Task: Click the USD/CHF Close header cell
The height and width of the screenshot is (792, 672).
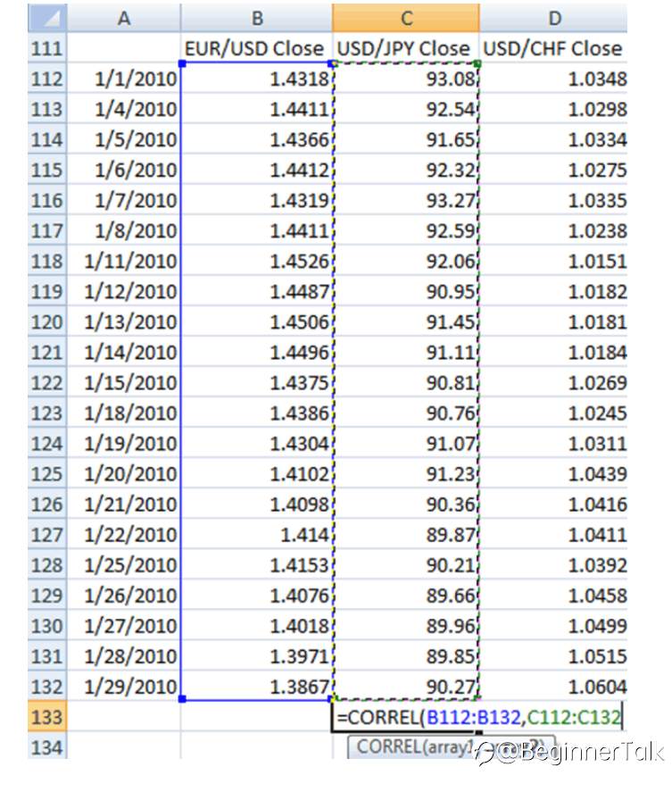Action: pyautogui.click(x=553, y=48)
